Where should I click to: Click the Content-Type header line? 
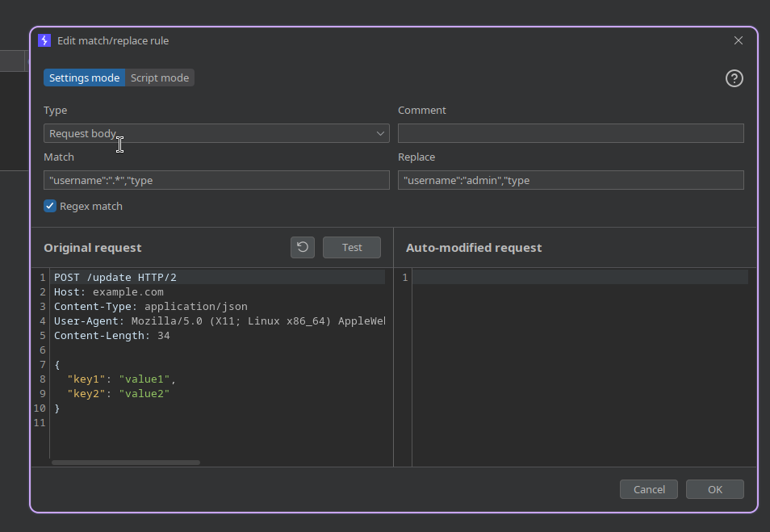150,306
